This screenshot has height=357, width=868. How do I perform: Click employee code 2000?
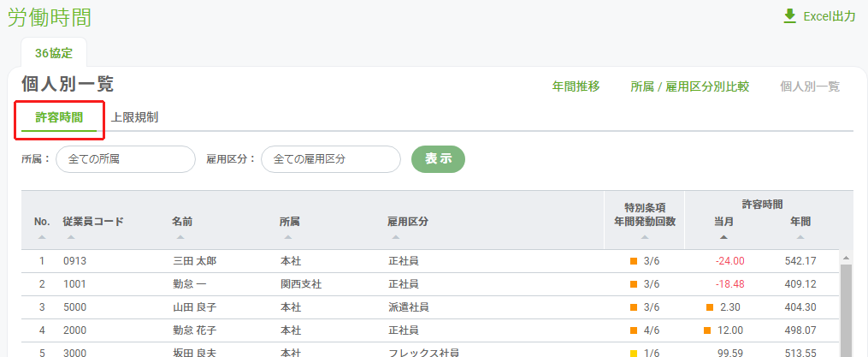(x=74, y=330)
